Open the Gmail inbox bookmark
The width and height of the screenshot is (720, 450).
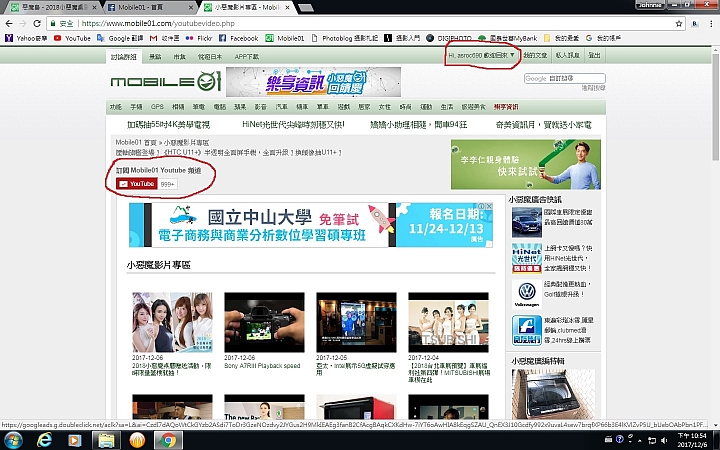[164, 38]
